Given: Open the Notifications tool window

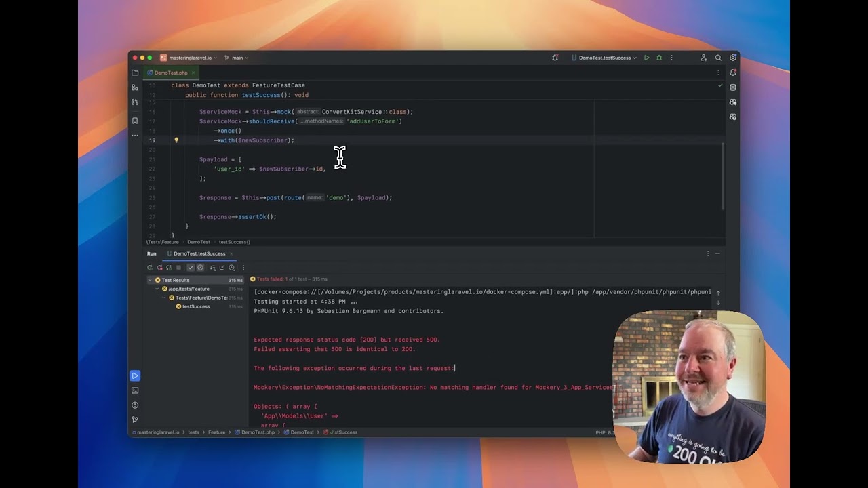Looking at the screenshot, I should (x=733, y=73).
